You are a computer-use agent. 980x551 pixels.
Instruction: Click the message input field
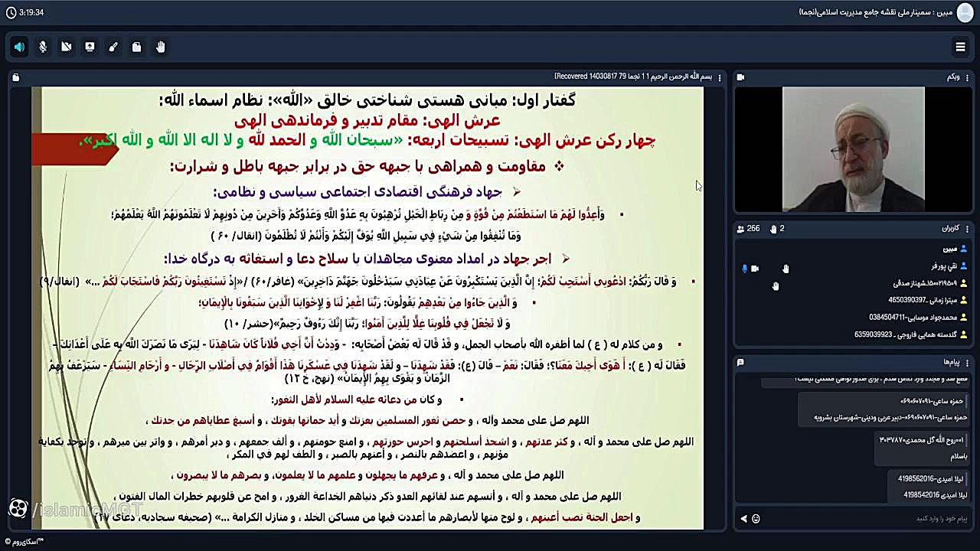coord(867,519)
